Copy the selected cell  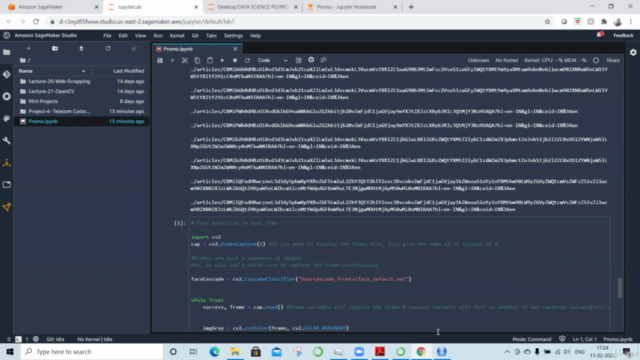[197, 60]
